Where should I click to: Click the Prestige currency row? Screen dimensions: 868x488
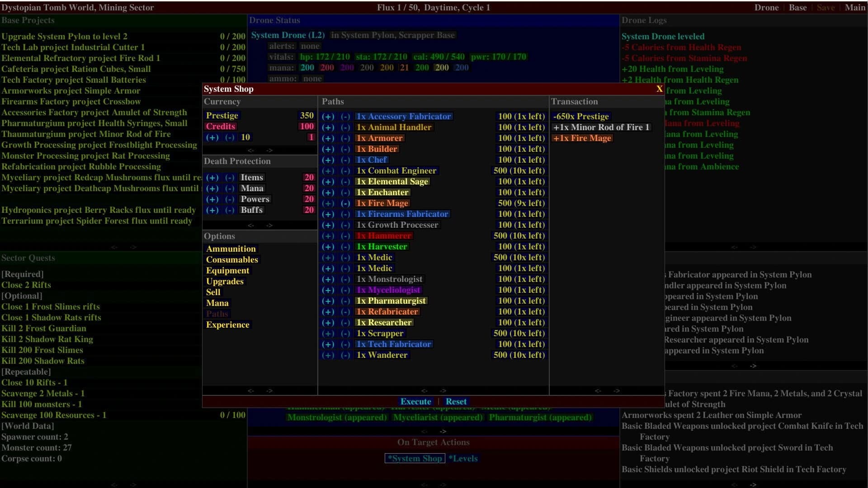[260, 116]
